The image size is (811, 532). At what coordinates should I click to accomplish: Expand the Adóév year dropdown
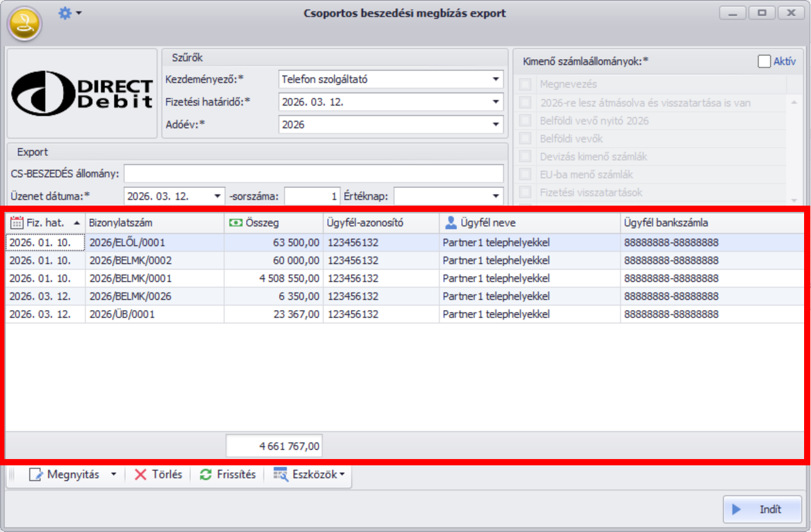(x=496, y=125)
